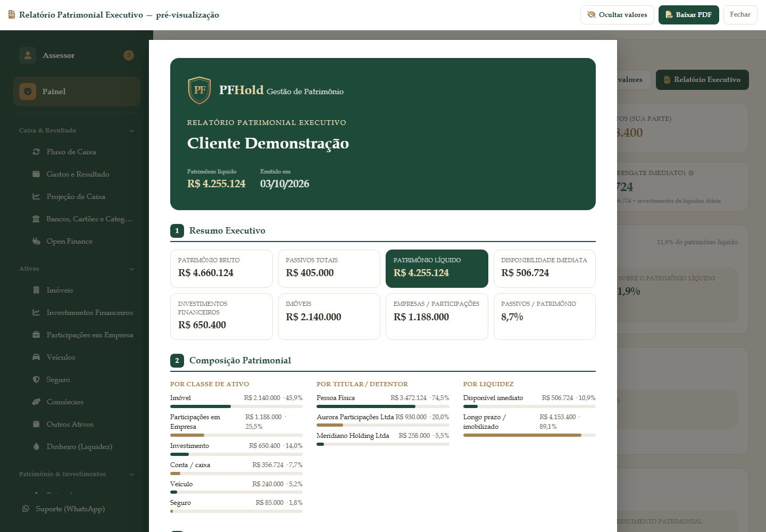Image resolution: width=766 pixels, height=532 pixels.
Task: Click the PF shield logo in report
Action: [199, 90]
